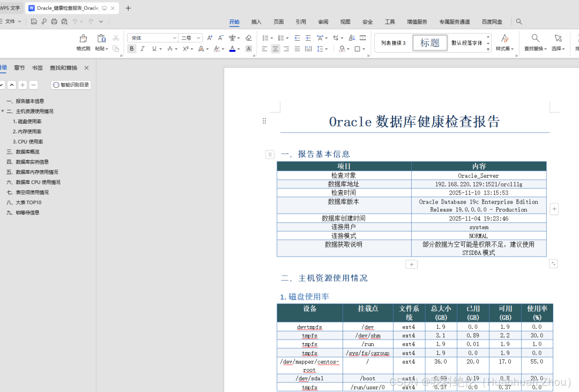
Task: Collapse the 二、主机资源使用情况 outline node
Action: [x=3, y=111]
